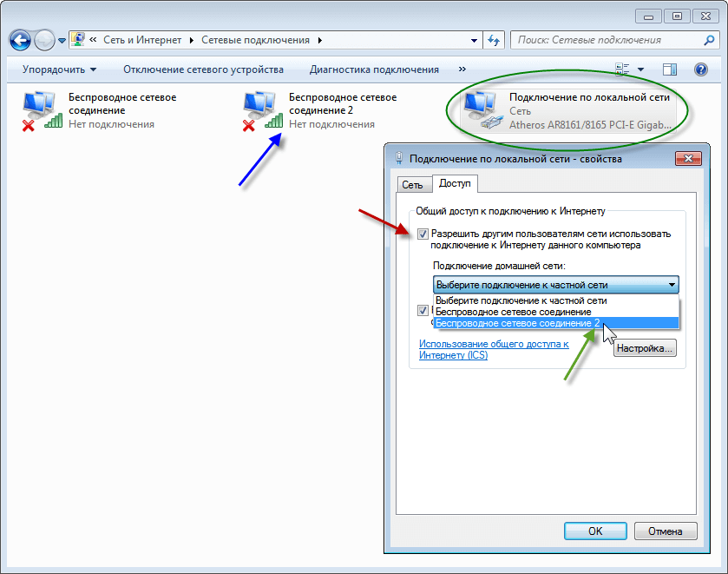This screenshot has height=574, width=728.
Task: Open the 'Использование общего доступа к Интернету (ICS)' link
Action: (x=494, y=349)
